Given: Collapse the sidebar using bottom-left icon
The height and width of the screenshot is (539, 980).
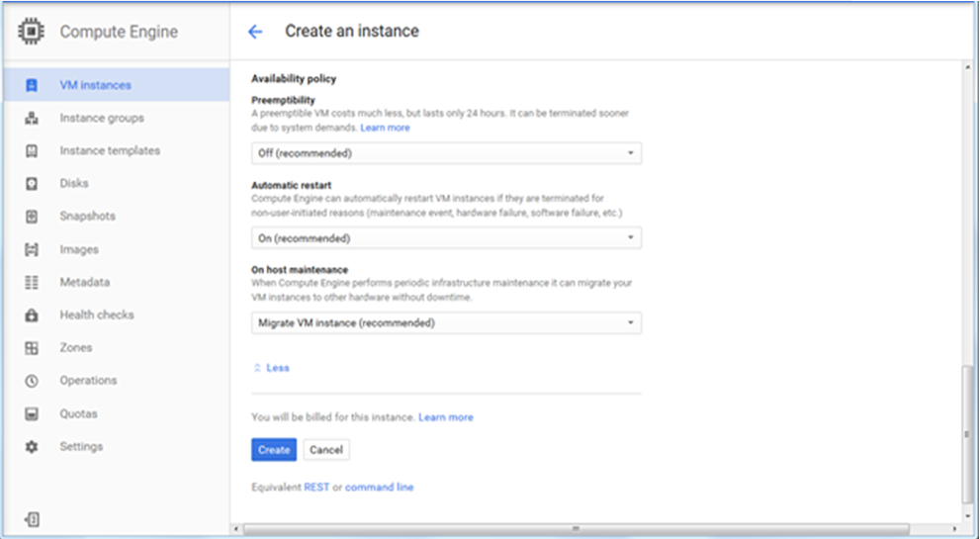Looking at the screenshot, I should point(32,519).
